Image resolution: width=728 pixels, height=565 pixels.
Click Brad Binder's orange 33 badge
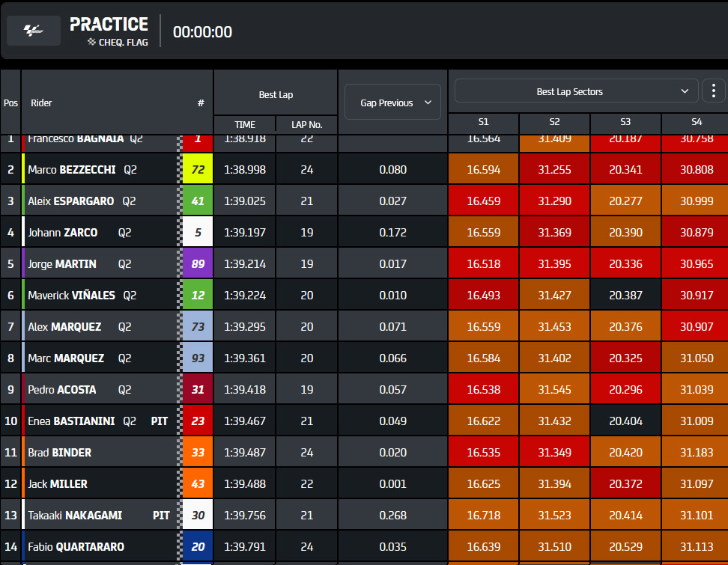click(x=198, y=452)
